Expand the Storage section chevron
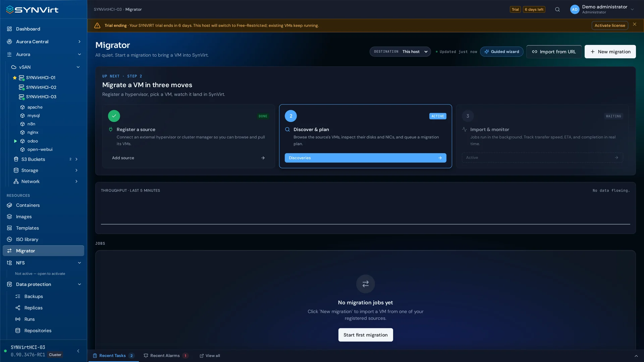The height and width of the screenshot is (362, 644). pyautogui.click(x=76, y=170)
